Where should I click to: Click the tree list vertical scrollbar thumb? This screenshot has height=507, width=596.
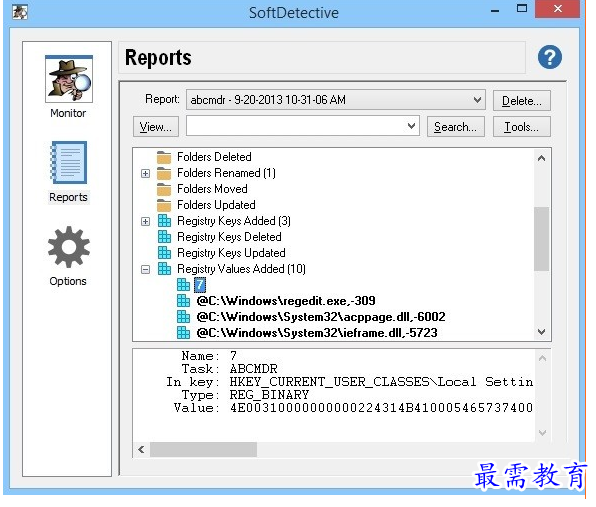click(x=542, y=239)
